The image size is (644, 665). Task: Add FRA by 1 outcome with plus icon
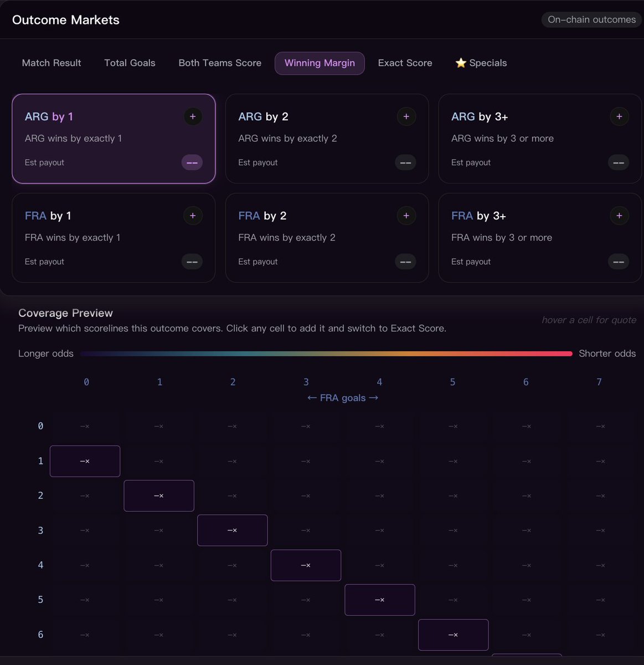tap(193, 216)
